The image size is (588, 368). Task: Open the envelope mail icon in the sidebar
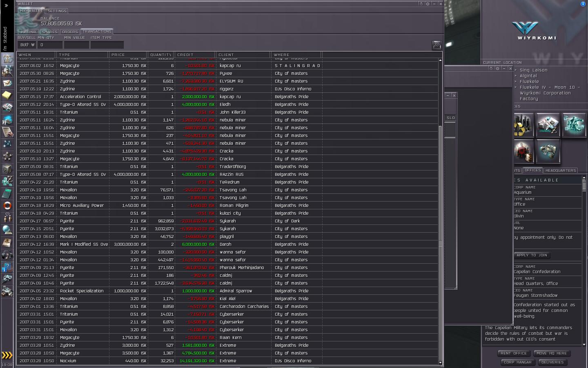[x=7, y=83]
